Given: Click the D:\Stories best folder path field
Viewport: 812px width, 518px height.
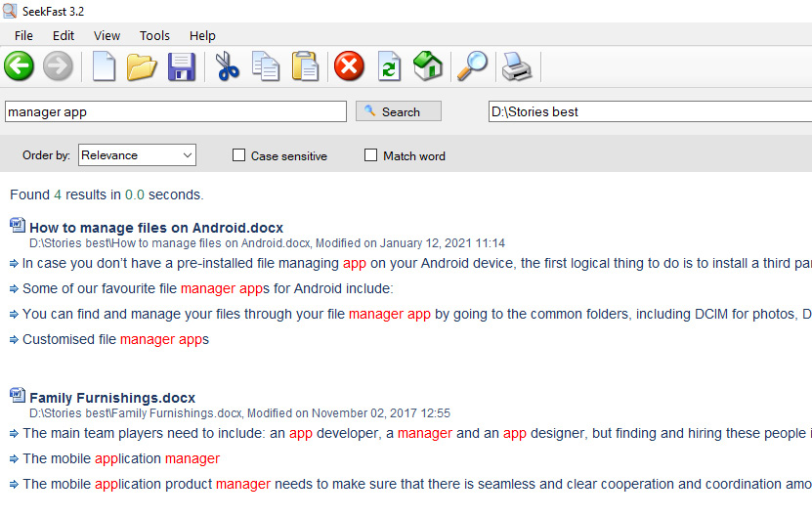Looking at the screenshot, I should [650, 111].
